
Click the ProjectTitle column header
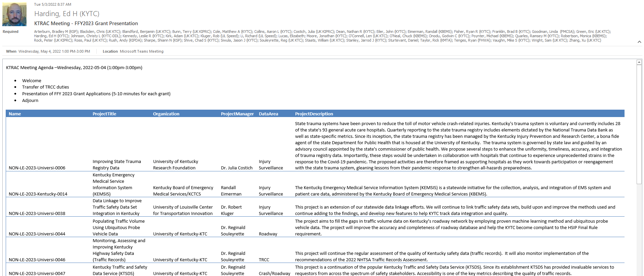[104, 114]
